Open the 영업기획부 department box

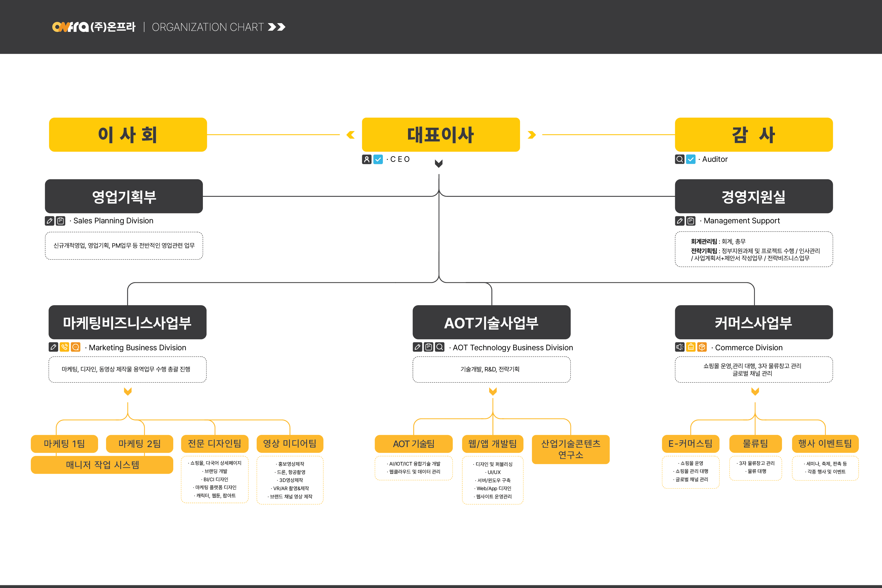[x=124, y=196]
